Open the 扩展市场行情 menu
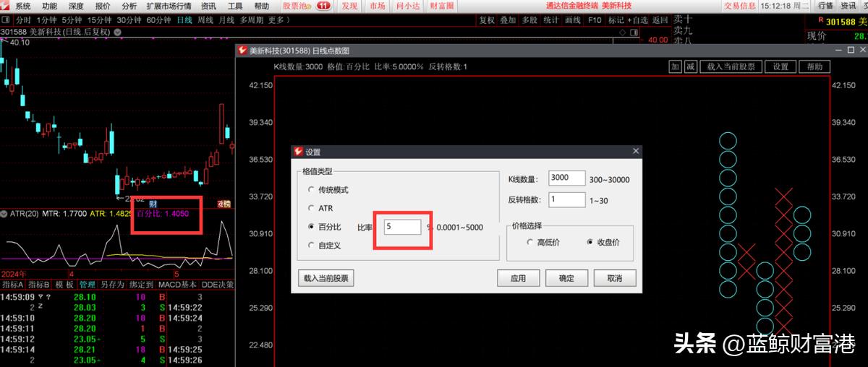The width and height of the screenshot is (868, 367). [169, 6]
